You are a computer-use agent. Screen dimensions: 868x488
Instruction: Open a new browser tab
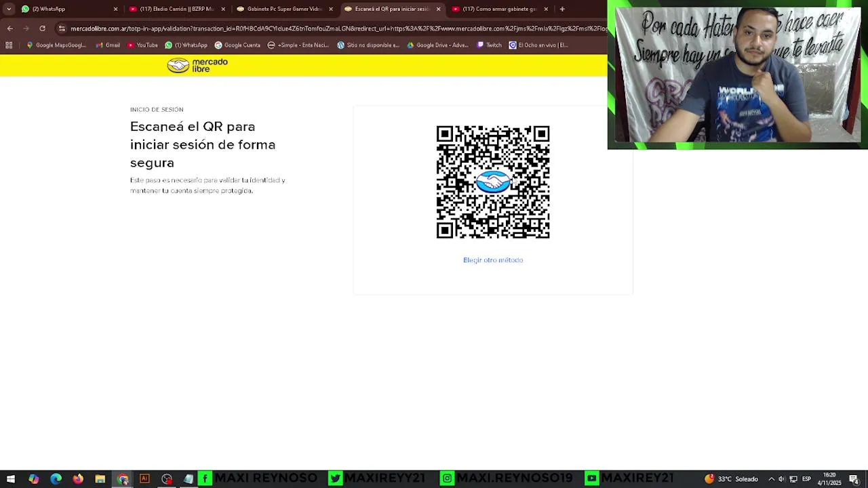coord(562,9)
